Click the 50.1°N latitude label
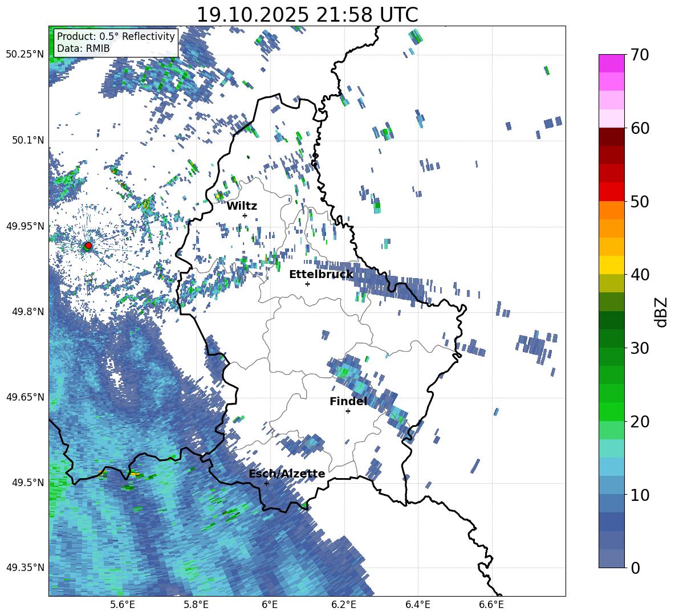 (x=28, y=140)
